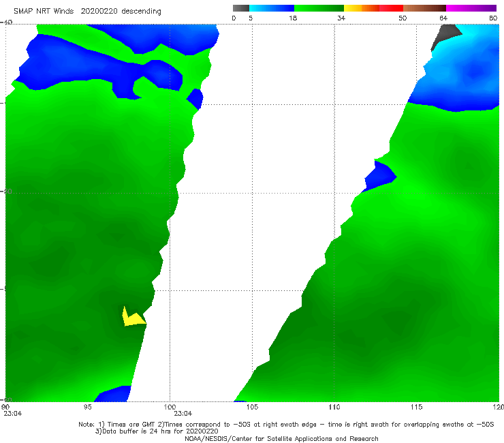Click the color bar label '50'
504x443 pixels.
(403, 18)
